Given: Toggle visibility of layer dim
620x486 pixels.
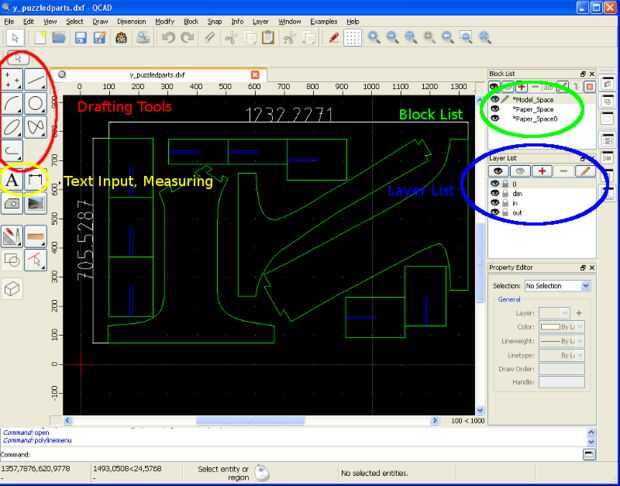Looking at the screenshot, I should point(495,193).
